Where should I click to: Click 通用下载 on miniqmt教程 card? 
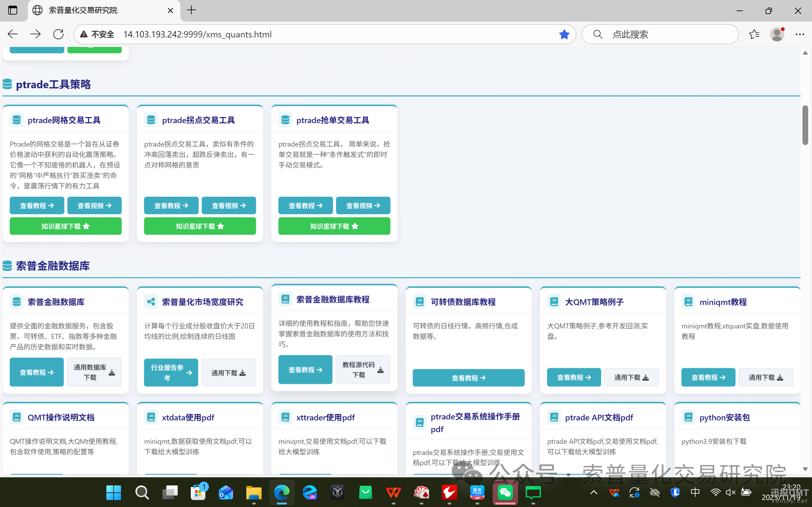pos(766,377)
